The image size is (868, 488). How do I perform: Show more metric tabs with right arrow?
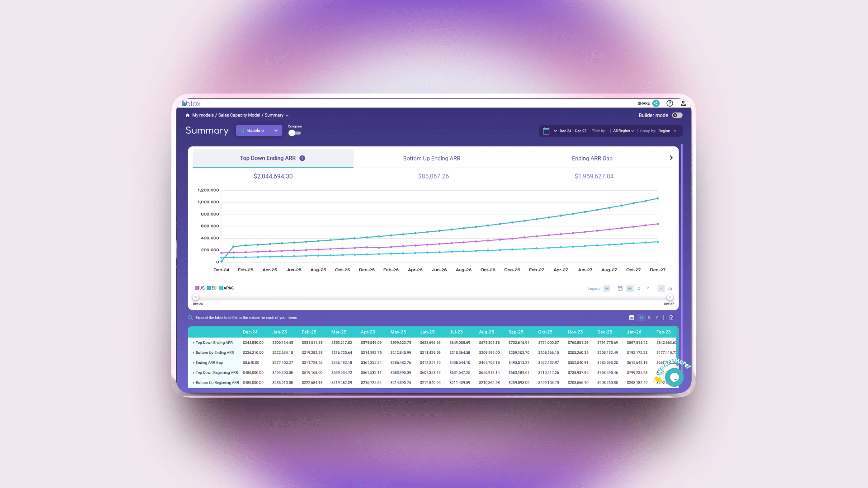[x=671, y=158]
